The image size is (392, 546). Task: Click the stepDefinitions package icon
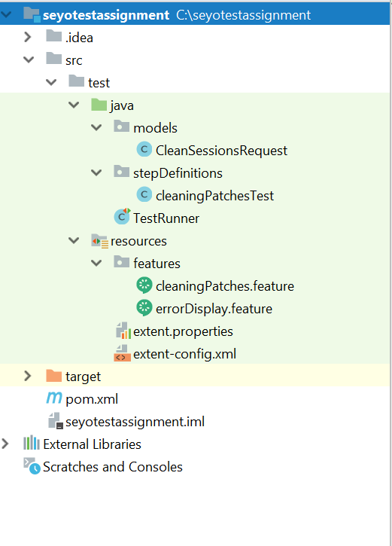point(121,171)
